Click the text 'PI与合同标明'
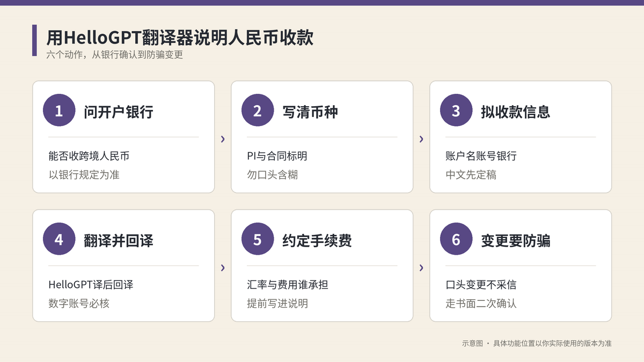 click(277, 156)
